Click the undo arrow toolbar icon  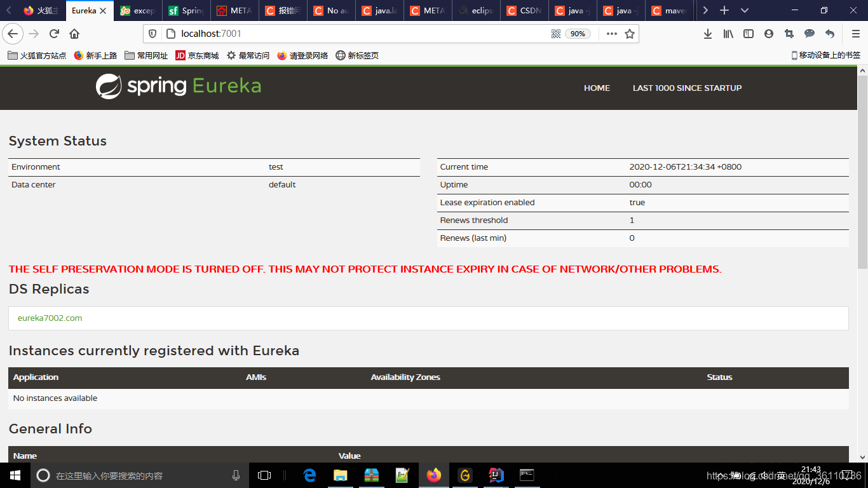830,34
